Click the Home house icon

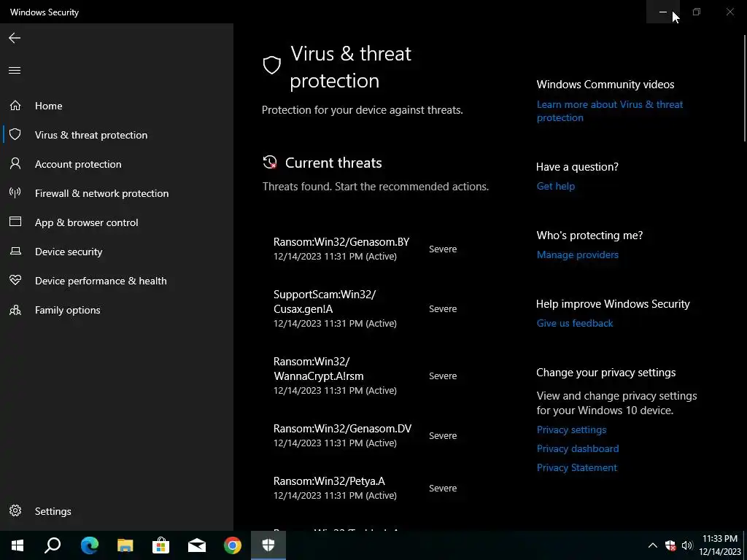coord(15,105)
